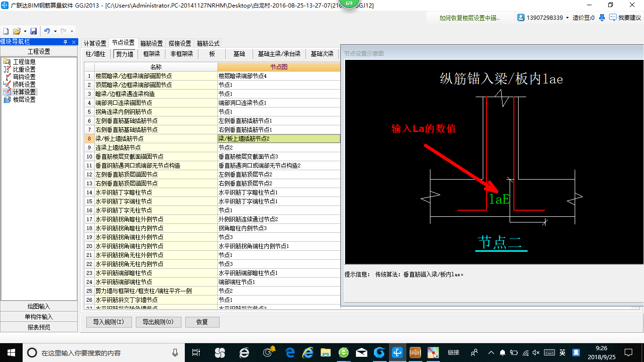Screen dimensions: 644x362
Task: Click the 导入规则(I) button
Action: tap(109, 322)
